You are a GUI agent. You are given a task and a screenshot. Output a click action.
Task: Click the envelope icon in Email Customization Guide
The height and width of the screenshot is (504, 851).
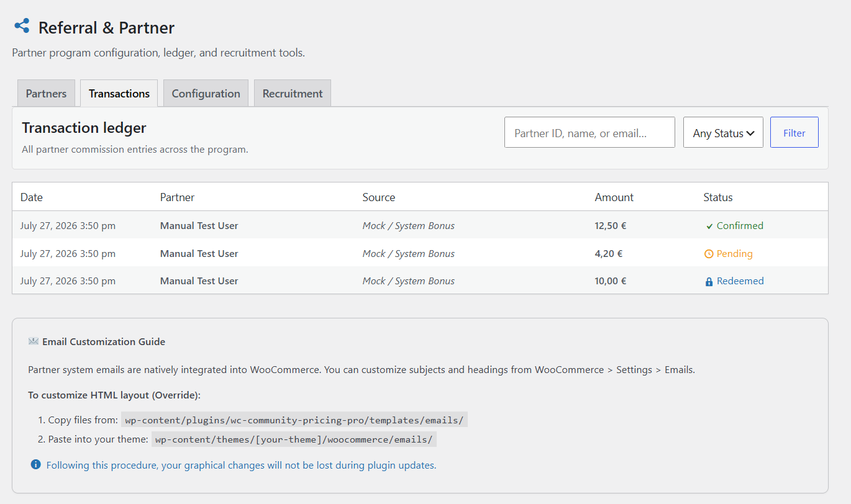pos(34,341)
